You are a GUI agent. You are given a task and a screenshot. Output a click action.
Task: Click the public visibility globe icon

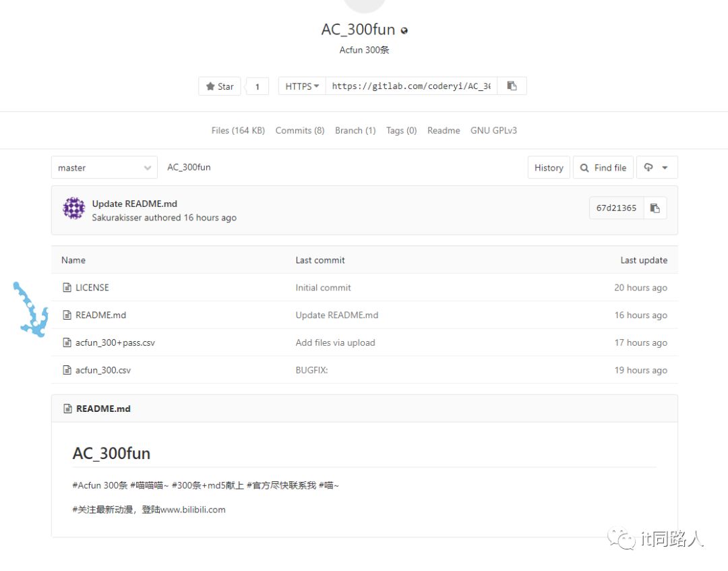coord(404,30)
